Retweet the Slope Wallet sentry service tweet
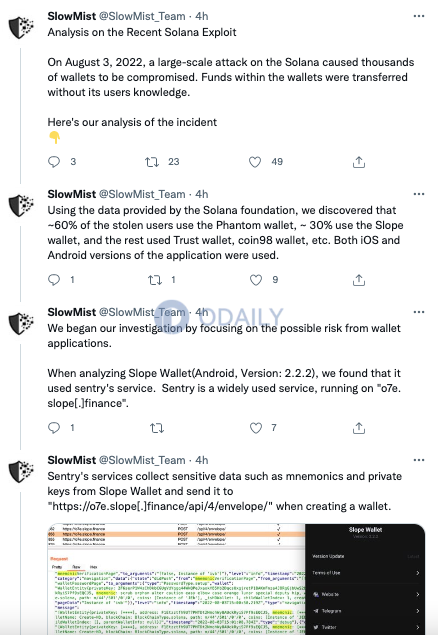 tap(157, 428)
